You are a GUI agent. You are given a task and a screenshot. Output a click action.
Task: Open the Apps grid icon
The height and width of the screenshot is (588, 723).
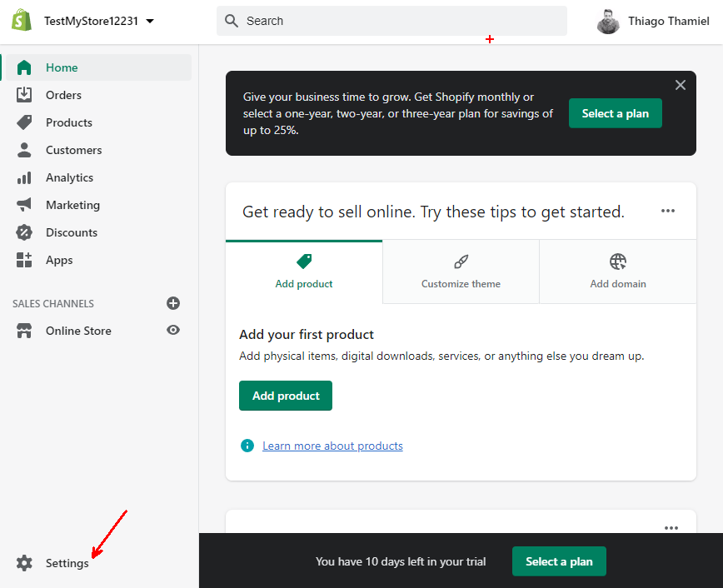pyautogui.click(x=24, y=260)
